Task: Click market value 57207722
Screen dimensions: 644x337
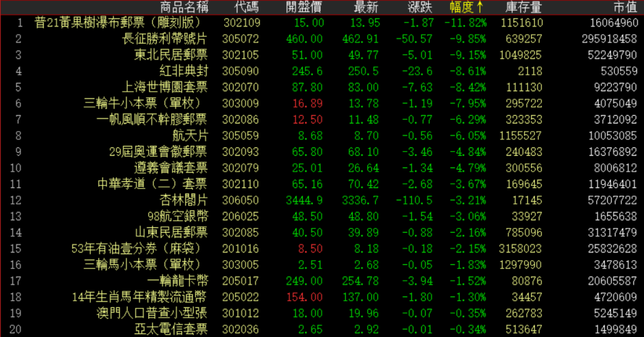Action: (x=612, y=200)
